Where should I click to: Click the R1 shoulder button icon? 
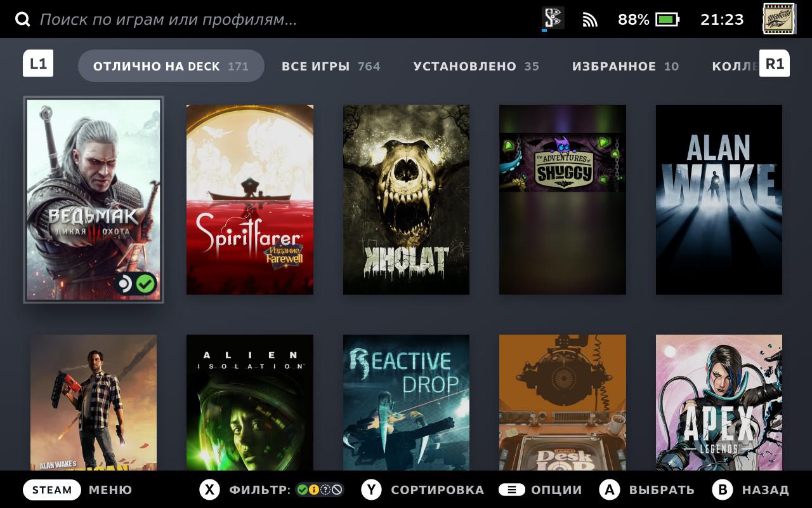(775, 63)
